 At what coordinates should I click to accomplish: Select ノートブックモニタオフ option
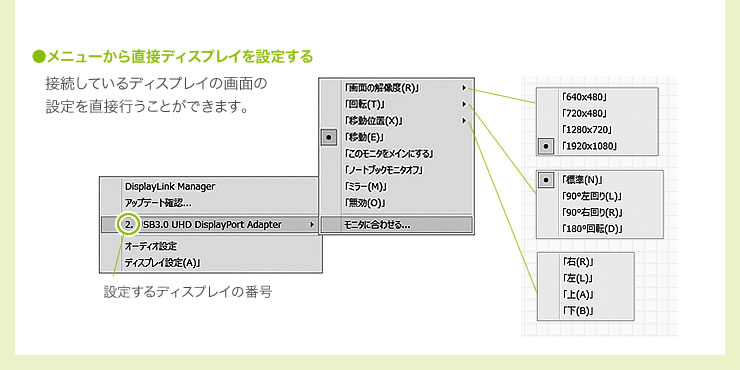click(x=397, y=170)
